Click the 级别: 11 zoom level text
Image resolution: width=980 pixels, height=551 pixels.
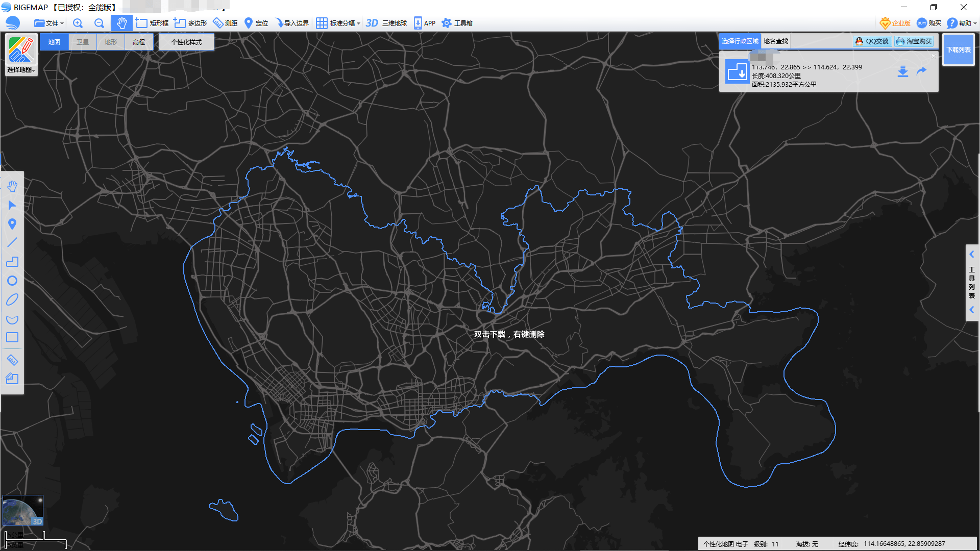click(x=766, y=544)
